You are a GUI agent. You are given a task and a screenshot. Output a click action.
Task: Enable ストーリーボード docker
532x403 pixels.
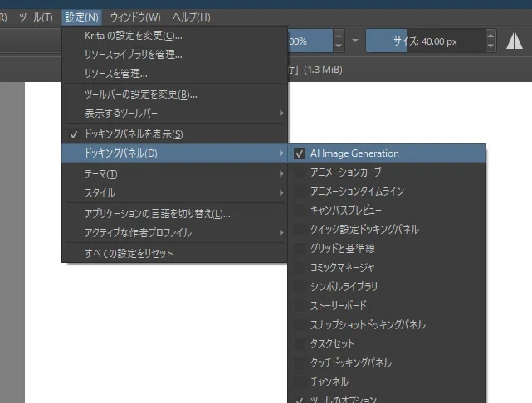coord(387,305)
